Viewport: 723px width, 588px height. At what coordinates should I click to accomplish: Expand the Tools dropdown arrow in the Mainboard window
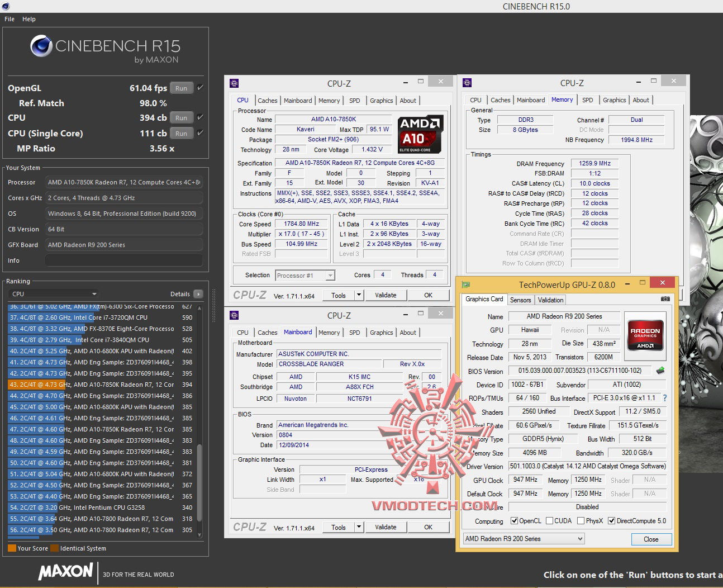point(359,527)
